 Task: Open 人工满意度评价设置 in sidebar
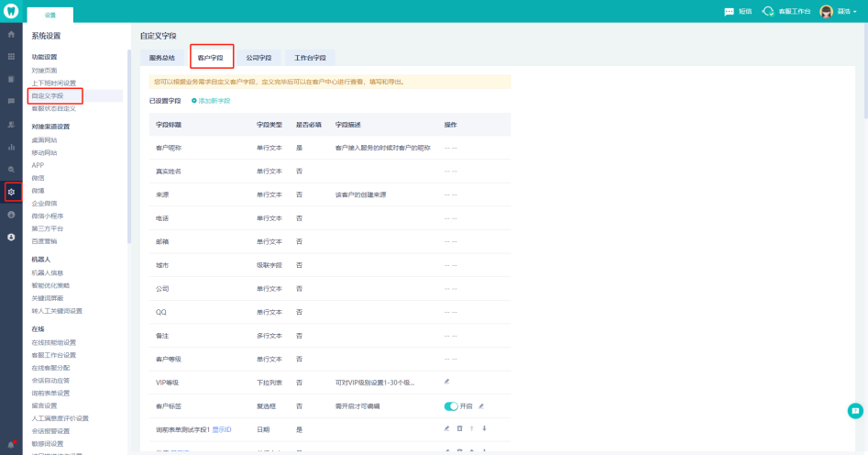click(60, 418)
